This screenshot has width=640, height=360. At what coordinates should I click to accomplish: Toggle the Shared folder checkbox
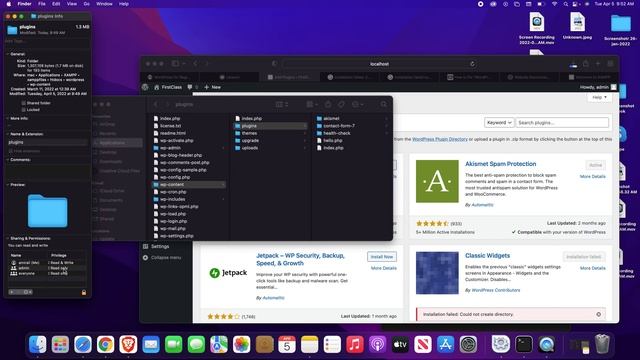(x=23, y=103)
